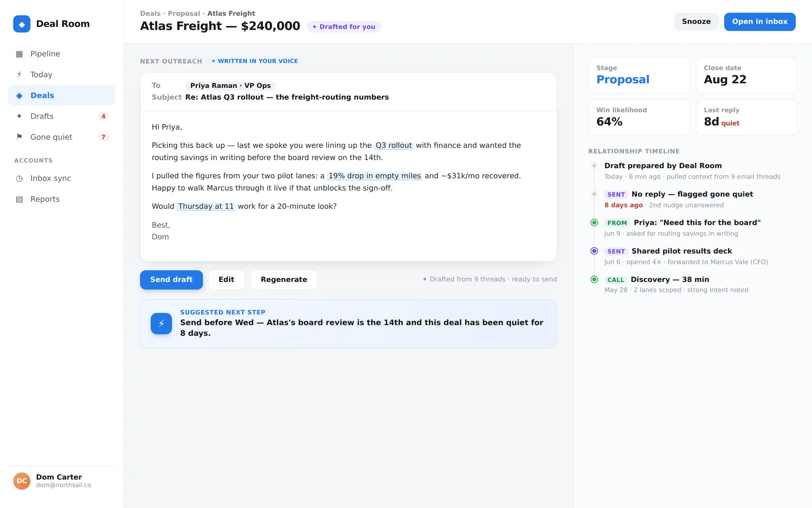Viewport: 812px width, 508px height.
Task: Click the Drafted from 9 threads note
Action: tap(490, 279)
